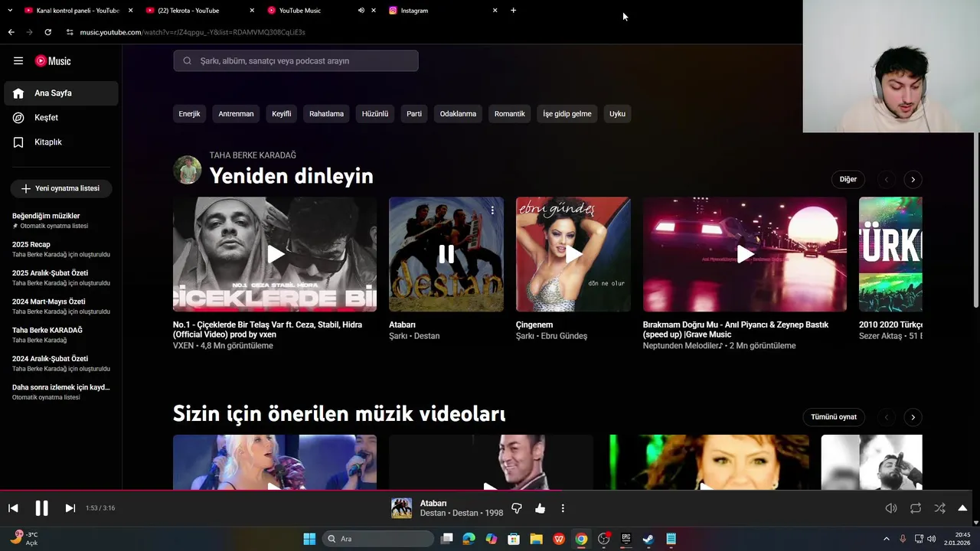Screen dimensions: 980x551
Task: Focus the song search field
Action: coord(296,60)
